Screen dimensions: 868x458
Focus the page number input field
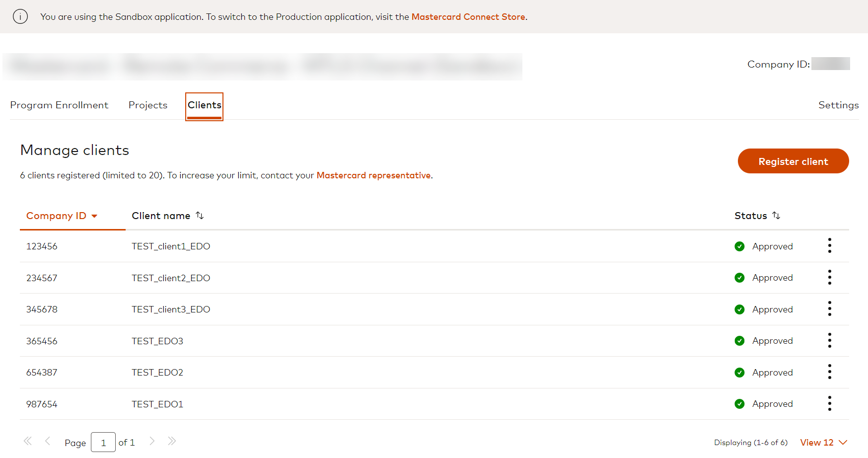tap(103, 442)
